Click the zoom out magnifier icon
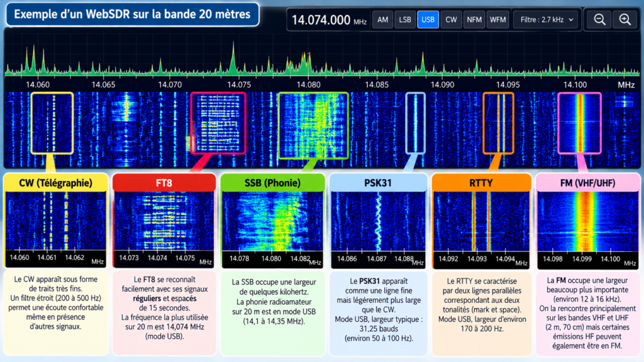The image size is (644, 362). tap(599, 19)
